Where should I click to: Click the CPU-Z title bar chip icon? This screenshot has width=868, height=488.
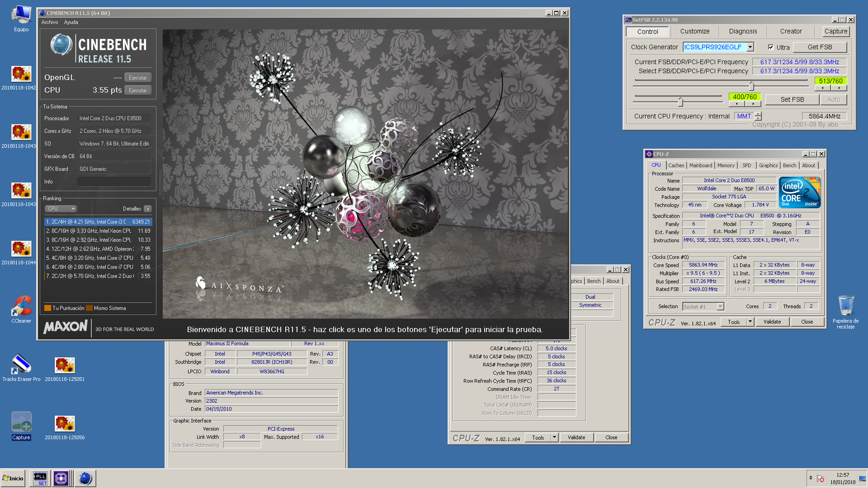(649, 154)
